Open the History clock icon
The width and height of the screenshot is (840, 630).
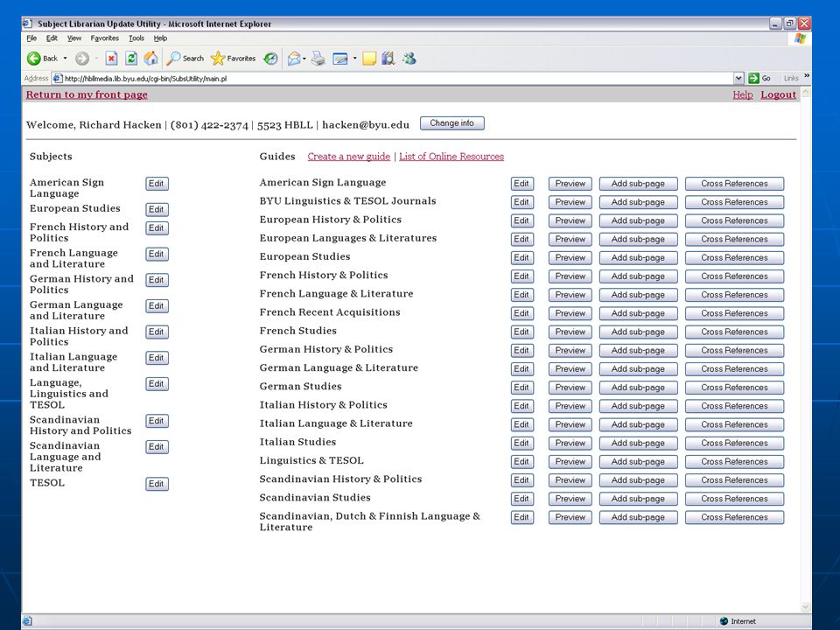pos(270,59)
